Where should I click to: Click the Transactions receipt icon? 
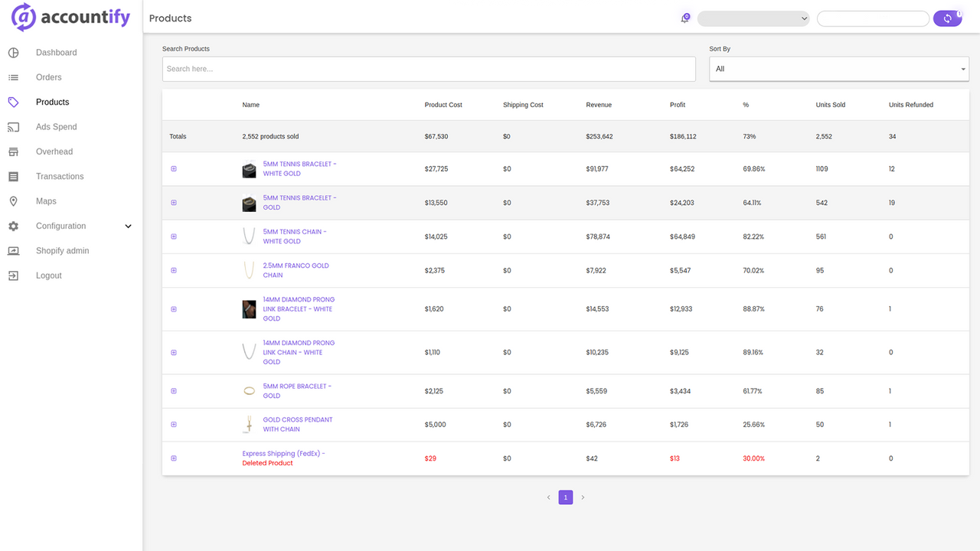[x=13, y=177]
